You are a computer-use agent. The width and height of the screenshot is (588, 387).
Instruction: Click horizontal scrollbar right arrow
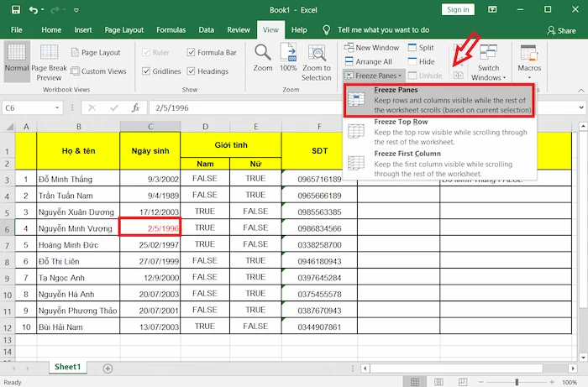(x=573, y=369)
